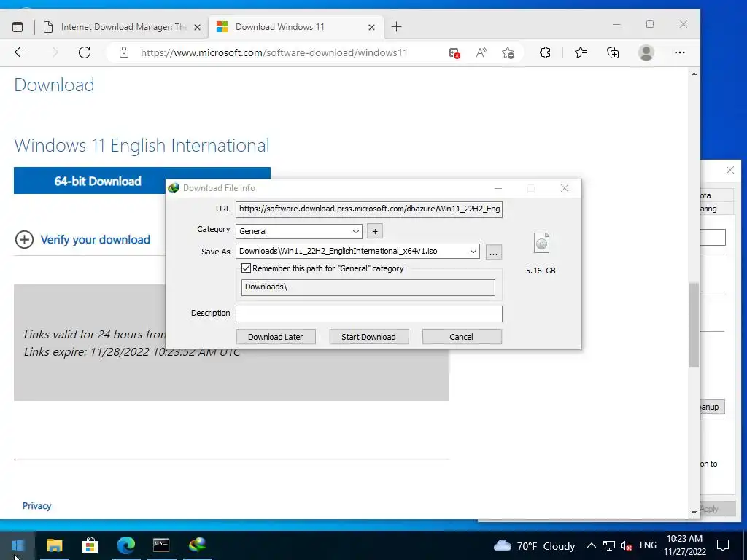Viewport: 747px width, 560px height.
Task: Open Edge Extensions puzzle icon
Action: [545, 52]
